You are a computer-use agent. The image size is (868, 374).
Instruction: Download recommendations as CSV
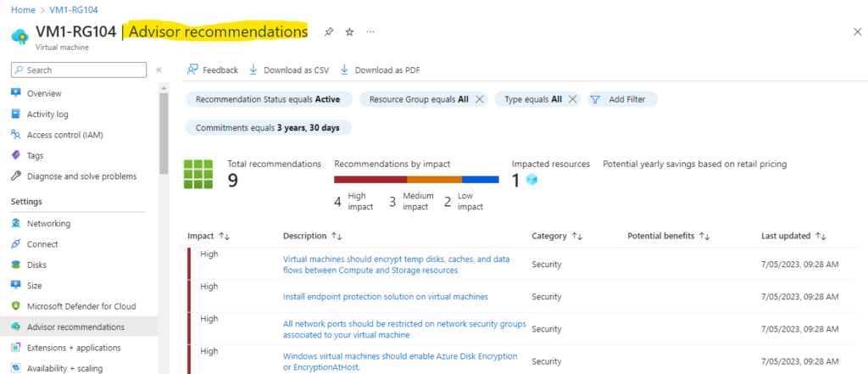(289, 70)
